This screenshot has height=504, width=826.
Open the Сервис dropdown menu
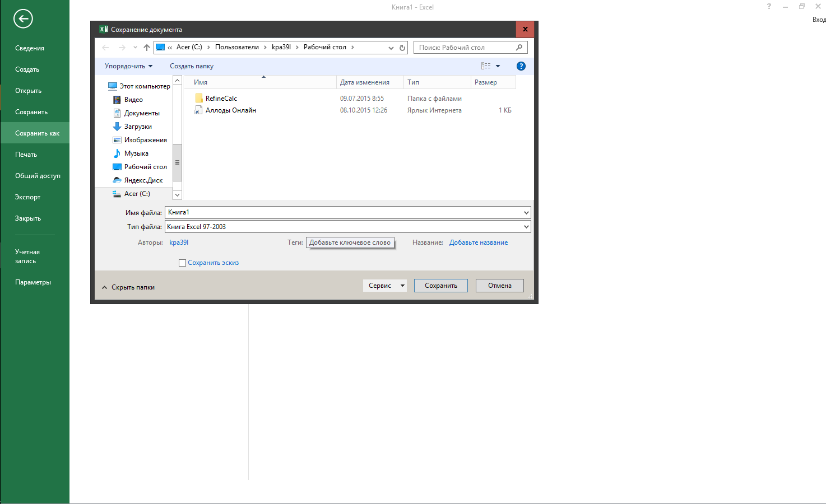[385, 286]
